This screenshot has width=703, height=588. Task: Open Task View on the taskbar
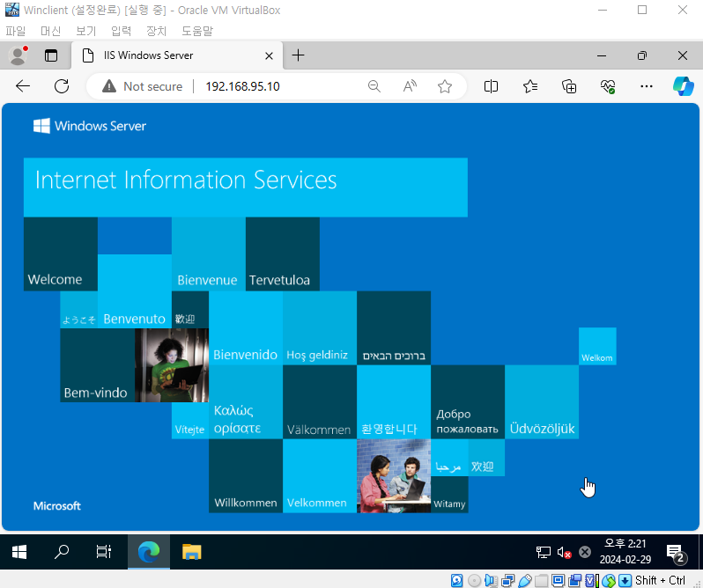pos(104,552)
